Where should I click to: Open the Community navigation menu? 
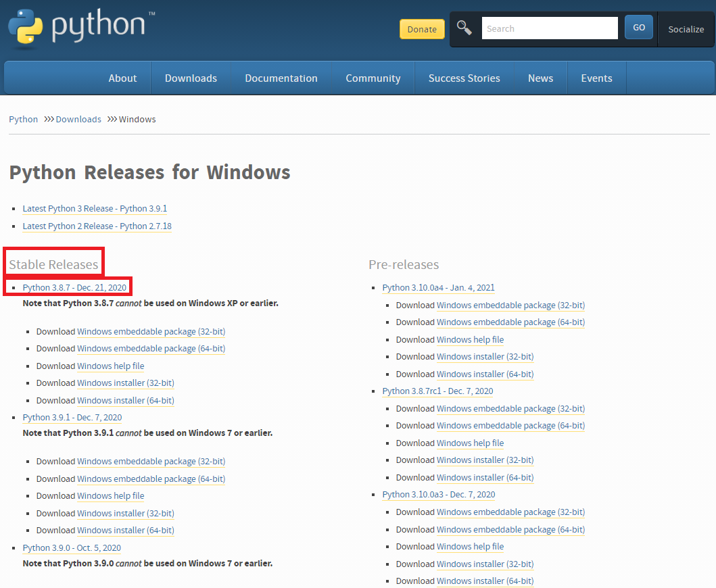click(373, 78)
